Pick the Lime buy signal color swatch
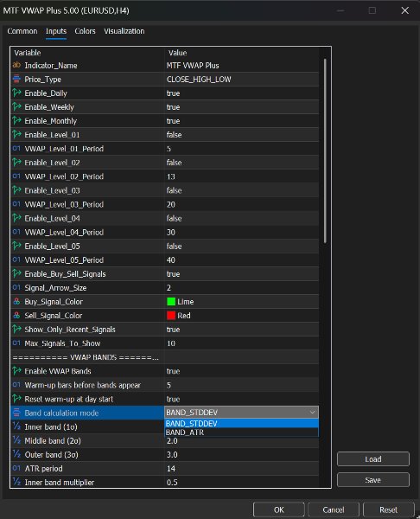 point(171,302)
